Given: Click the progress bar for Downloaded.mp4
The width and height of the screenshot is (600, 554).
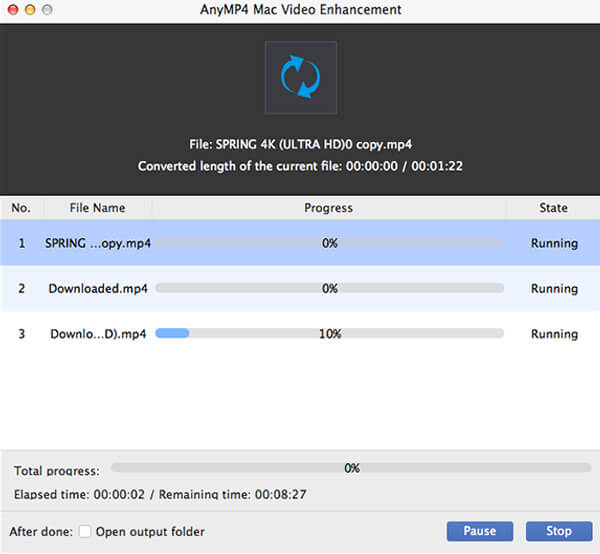Looking at the screenshot, I should tap(329, 289).
